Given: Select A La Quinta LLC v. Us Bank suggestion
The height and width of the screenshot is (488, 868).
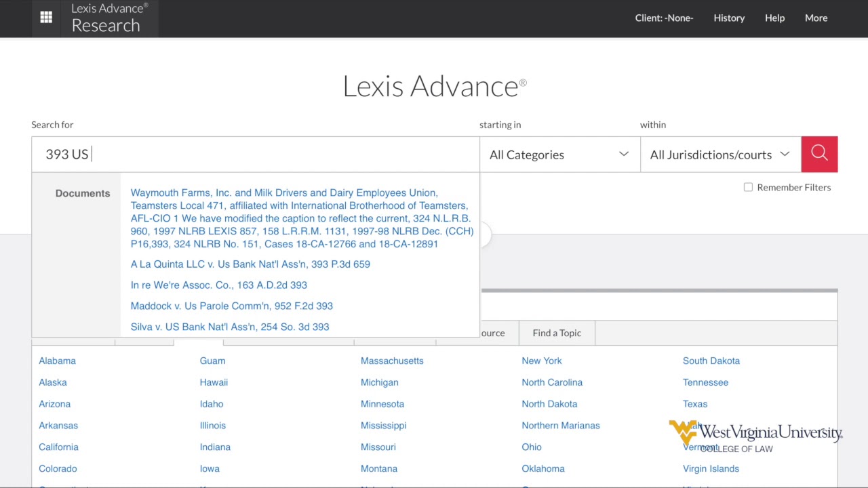Looking at the screenshot, I should [x=250, y=264].
